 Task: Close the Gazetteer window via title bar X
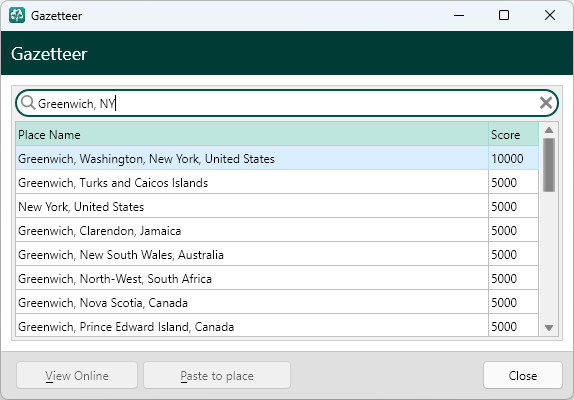(550, 15)
